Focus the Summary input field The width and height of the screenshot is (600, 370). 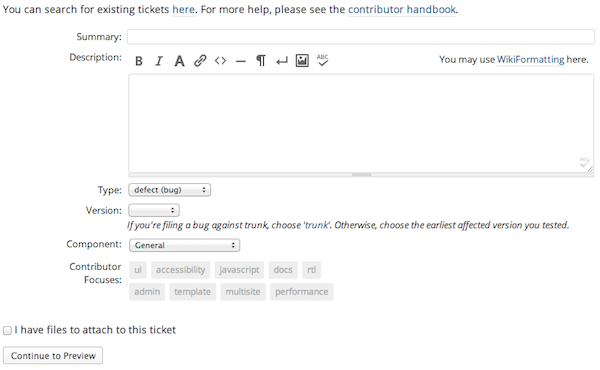click(361, 37)
